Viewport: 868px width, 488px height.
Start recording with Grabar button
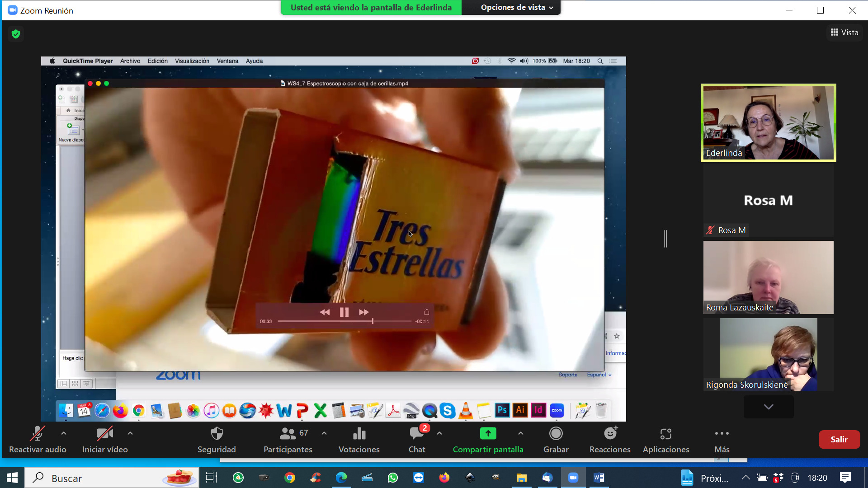556,439
